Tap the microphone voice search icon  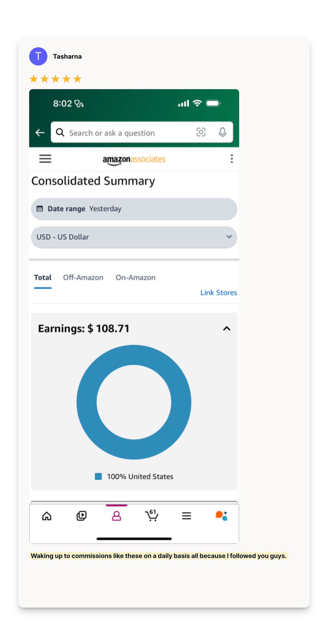pyautogui.click(x=222, y=132)
